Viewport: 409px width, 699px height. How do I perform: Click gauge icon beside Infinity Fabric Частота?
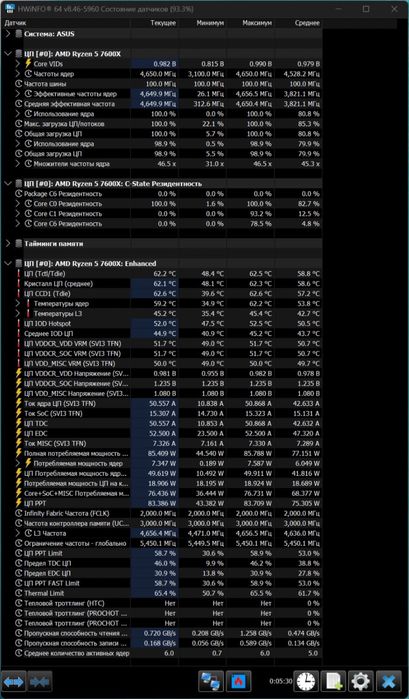tap(19, 513)
